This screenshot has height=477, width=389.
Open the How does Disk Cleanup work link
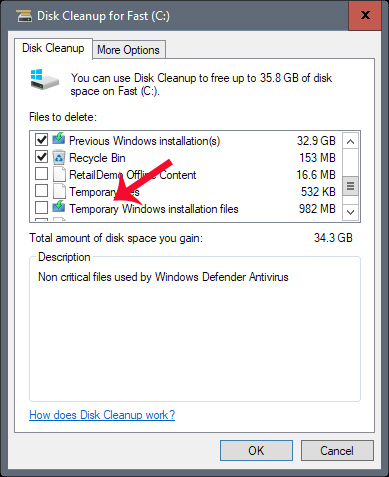tap(102, 415)
